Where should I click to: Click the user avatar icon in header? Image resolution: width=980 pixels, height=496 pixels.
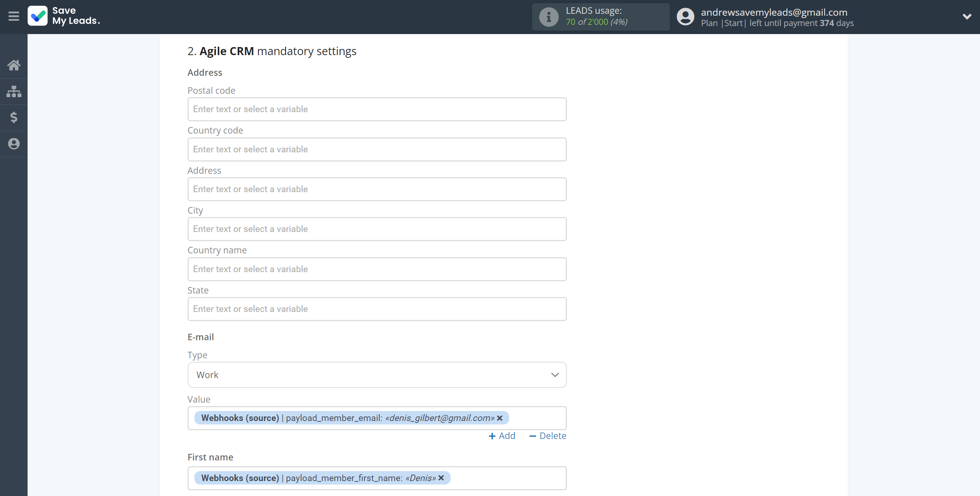[x=685, y=17]
